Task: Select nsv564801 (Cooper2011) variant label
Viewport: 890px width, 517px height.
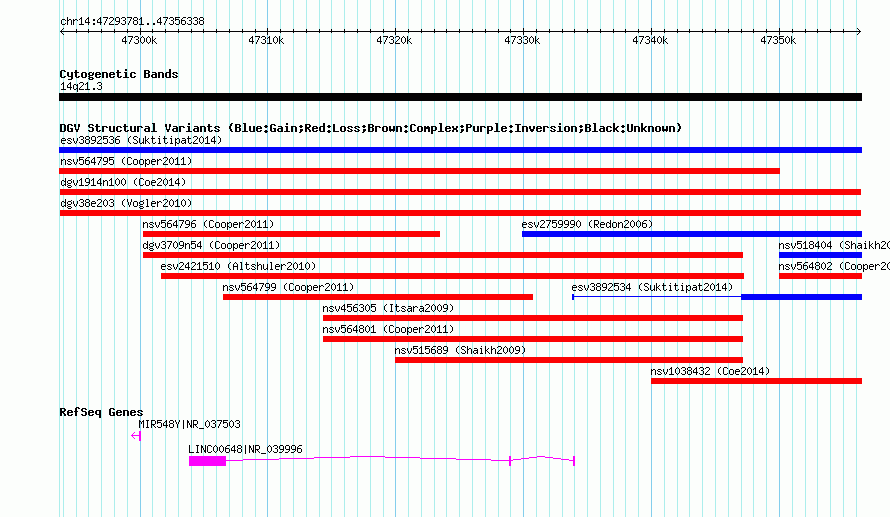Action: point(388,329)
